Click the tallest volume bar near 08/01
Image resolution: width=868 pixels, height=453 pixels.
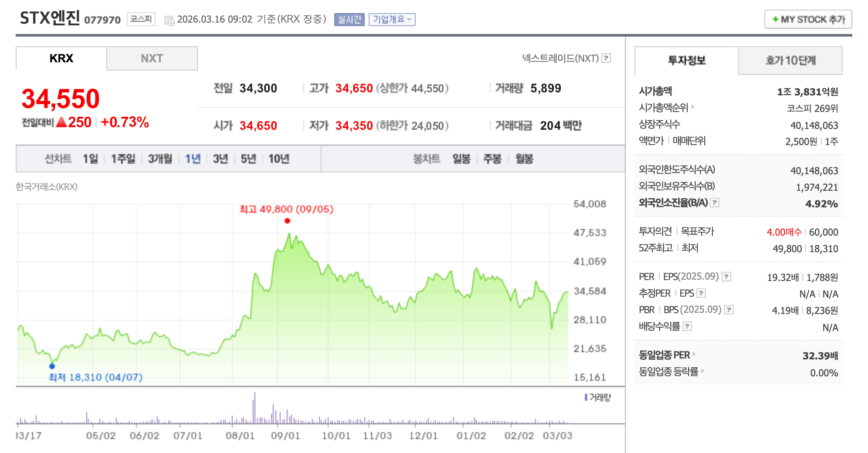(255, 408)
